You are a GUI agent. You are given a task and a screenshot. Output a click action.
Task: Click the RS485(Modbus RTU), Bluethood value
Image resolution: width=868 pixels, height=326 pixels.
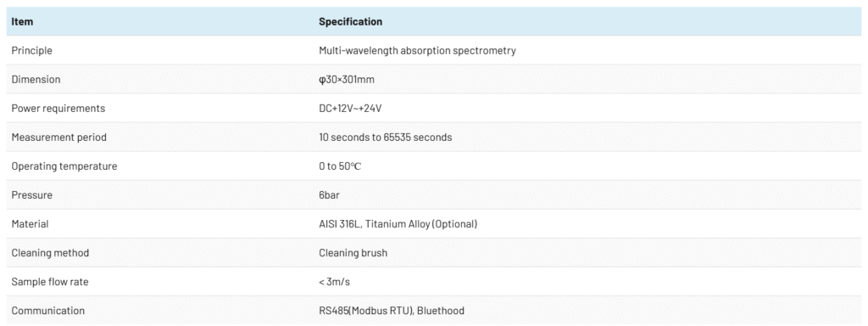point(392,311)
